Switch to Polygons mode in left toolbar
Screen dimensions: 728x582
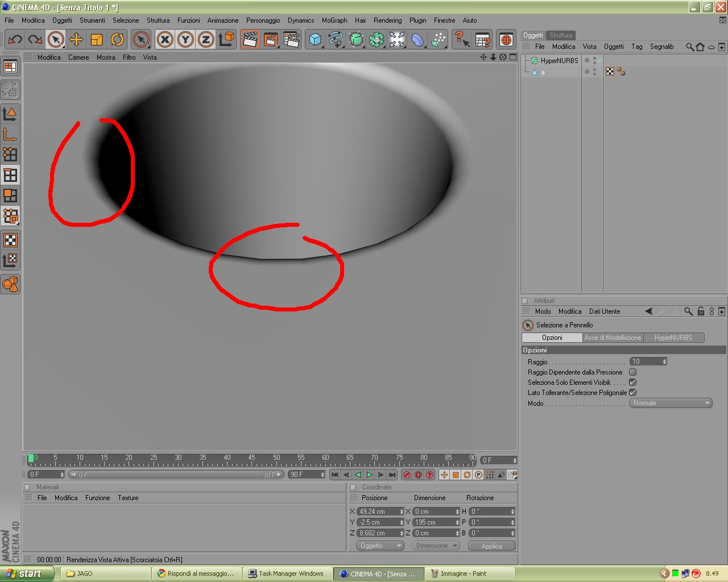[10, 196]
